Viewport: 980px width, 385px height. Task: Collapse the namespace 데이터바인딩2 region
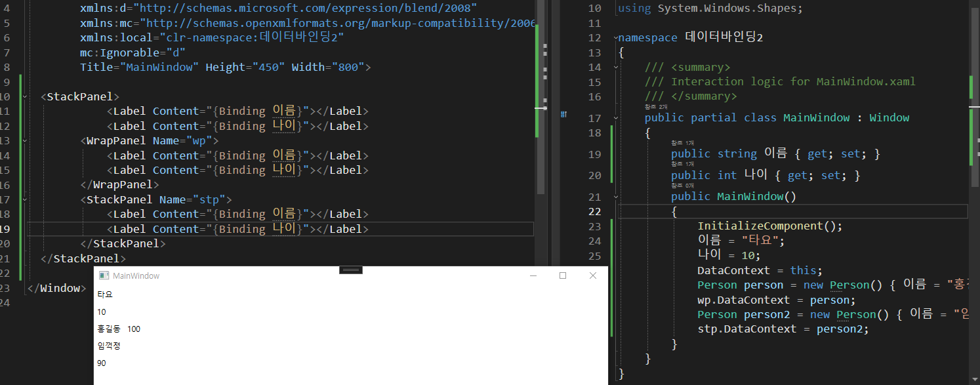point(615,37)
